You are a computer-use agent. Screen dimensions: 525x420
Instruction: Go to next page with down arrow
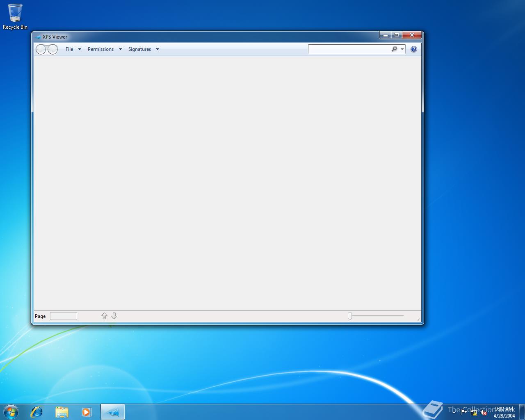tap(114, 316)
